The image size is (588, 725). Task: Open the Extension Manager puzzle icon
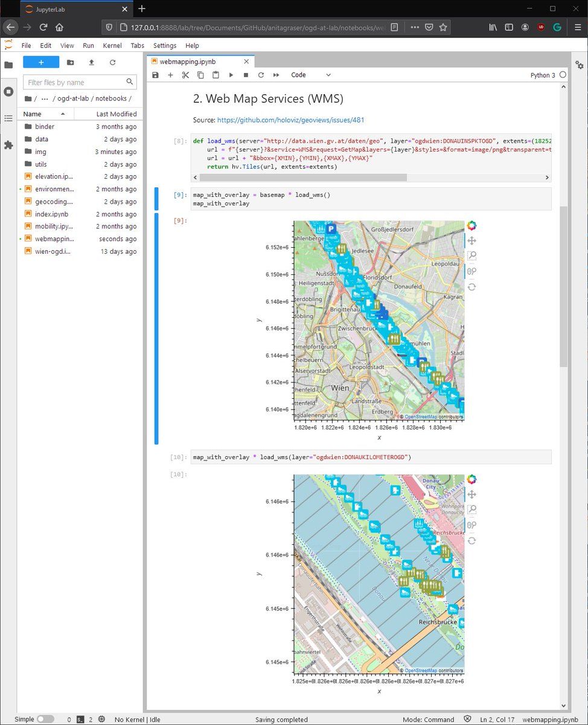click(x=8, y=145)
